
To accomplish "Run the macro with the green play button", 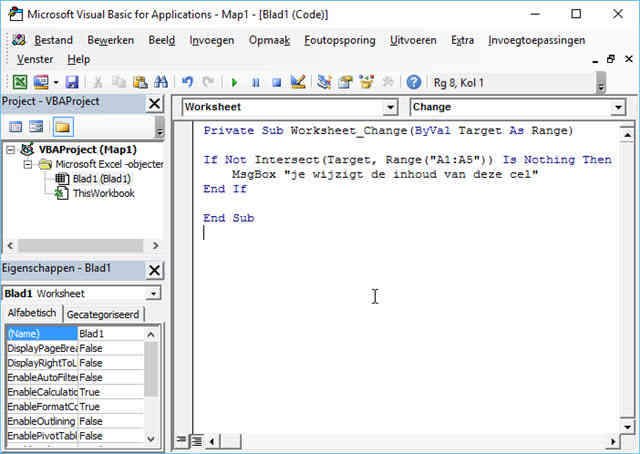I will 234,83.
